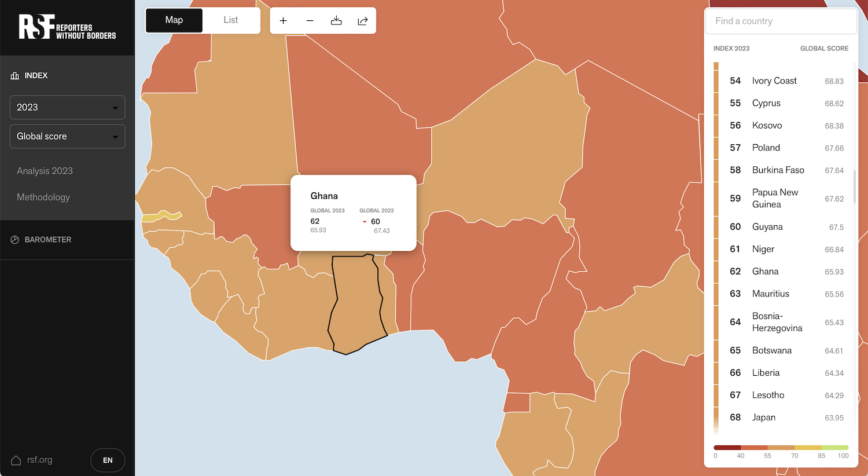Open the 2023 year dropdown
This screenshot has width=868, height=476.
(67, 108)
